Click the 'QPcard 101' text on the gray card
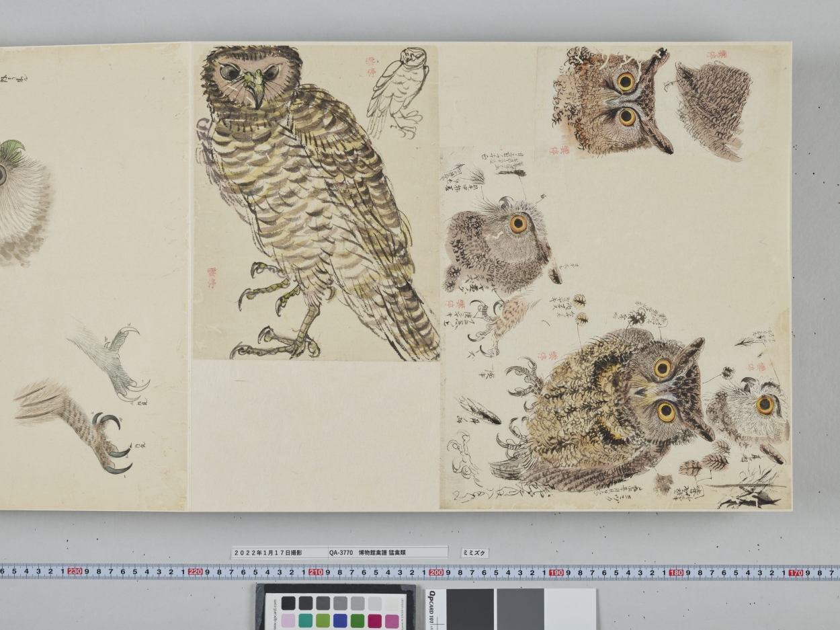Image resolution: width=840 pixels, height=630 pixels. coord(433,607)
